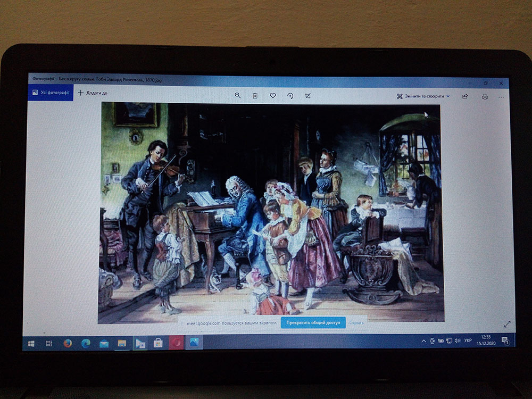Stop screen sharing via Прекратить общий доступ
532x399 pixels.
tap(313, 323)
